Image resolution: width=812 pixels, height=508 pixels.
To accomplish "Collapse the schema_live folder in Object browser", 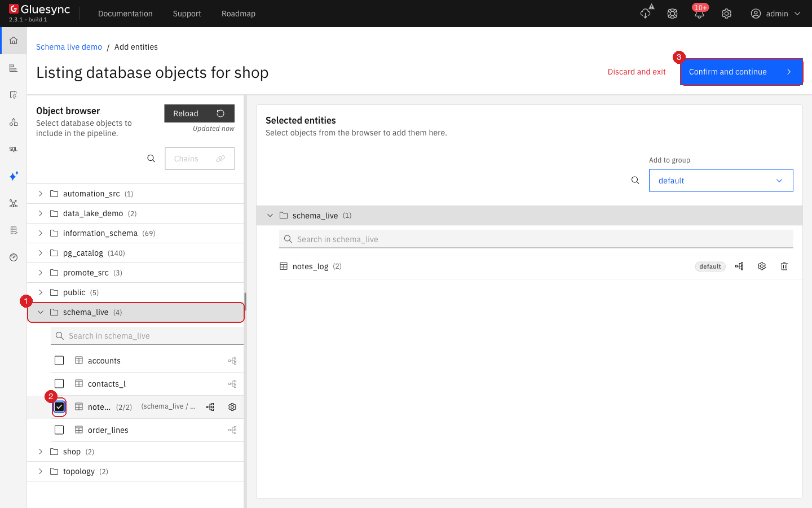I will coord(41,312).
